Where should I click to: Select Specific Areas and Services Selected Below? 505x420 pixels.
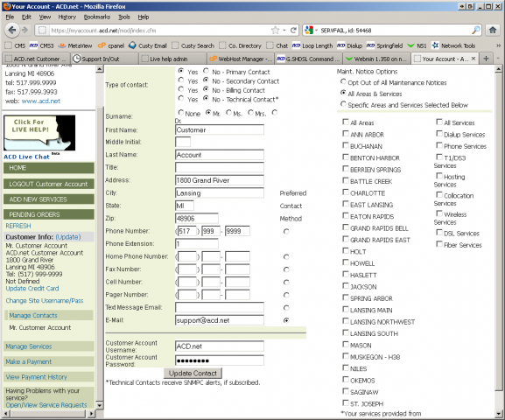point(343,104)
